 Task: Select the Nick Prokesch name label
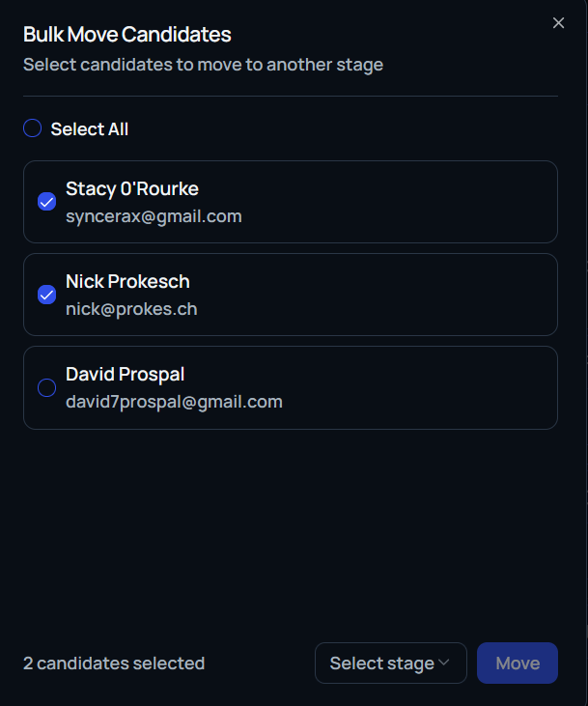tap(127, 281)
